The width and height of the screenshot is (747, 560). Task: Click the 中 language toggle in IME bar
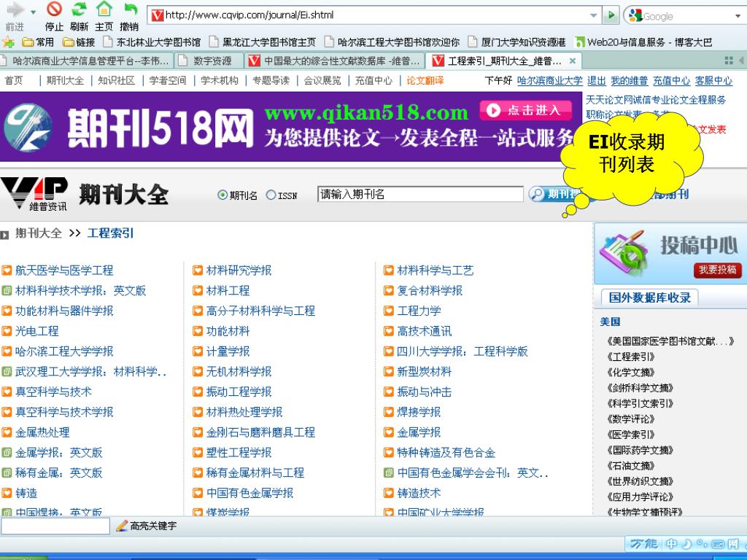click(672, 544)
